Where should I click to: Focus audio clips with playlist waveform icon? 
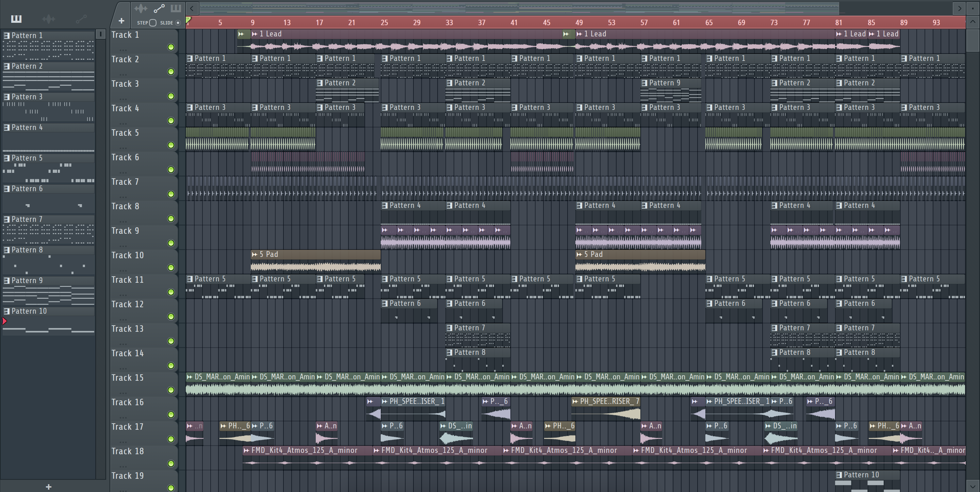(141, 8)
